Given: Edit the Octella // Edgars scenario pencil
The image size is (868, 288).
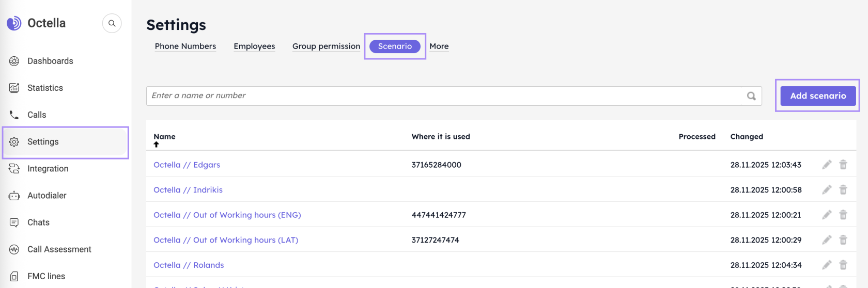Looking at the screenshot, I should pyautogui.click(x=827, y=165).
